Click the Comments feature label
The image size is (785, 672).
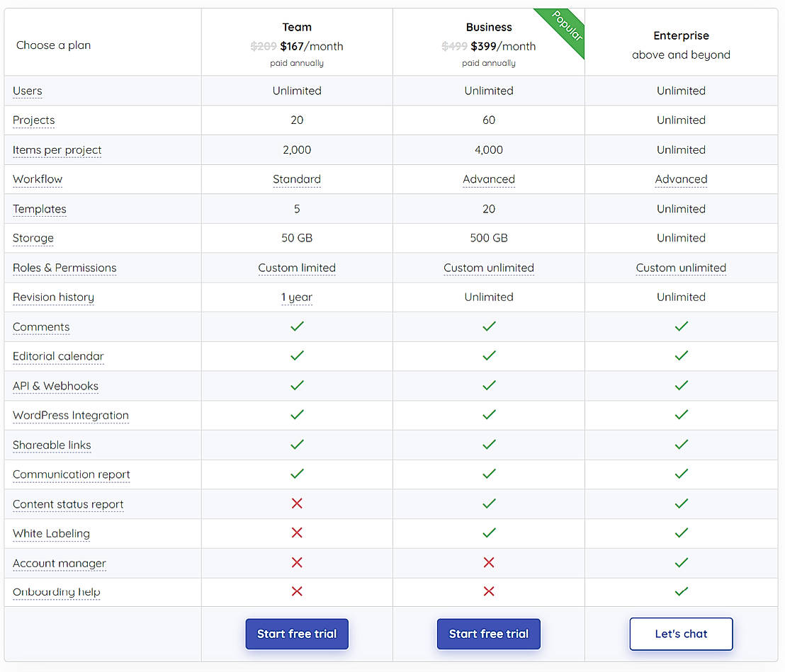[41, 326]
